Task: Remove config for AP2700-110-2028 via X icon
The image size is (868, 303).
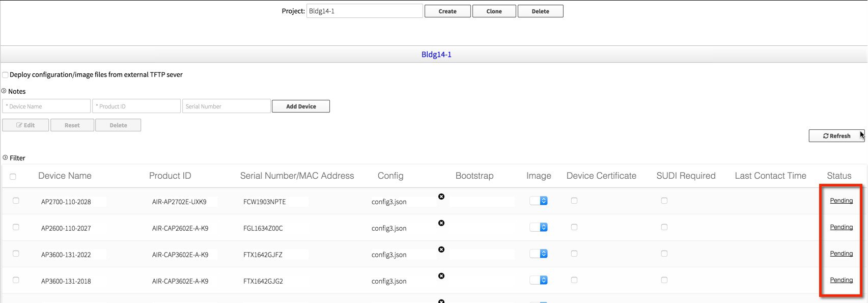Action: [441, 197]
